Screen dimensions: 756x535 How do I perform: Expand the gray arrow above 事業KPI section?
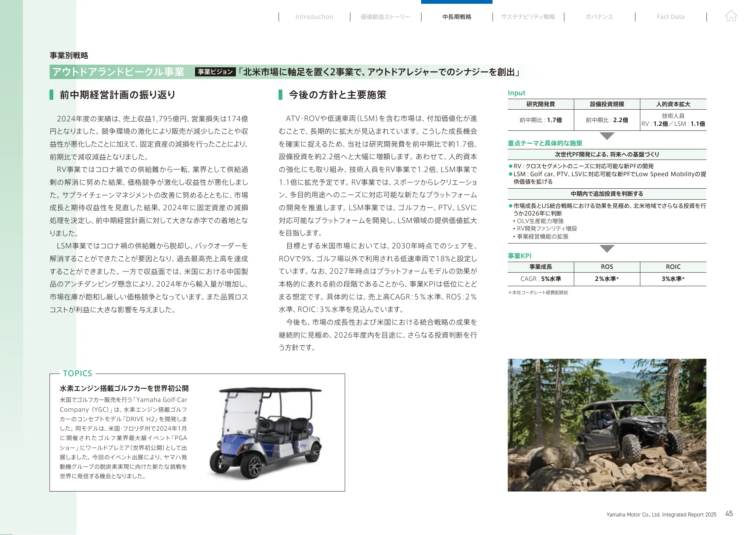tap(606, 249)
